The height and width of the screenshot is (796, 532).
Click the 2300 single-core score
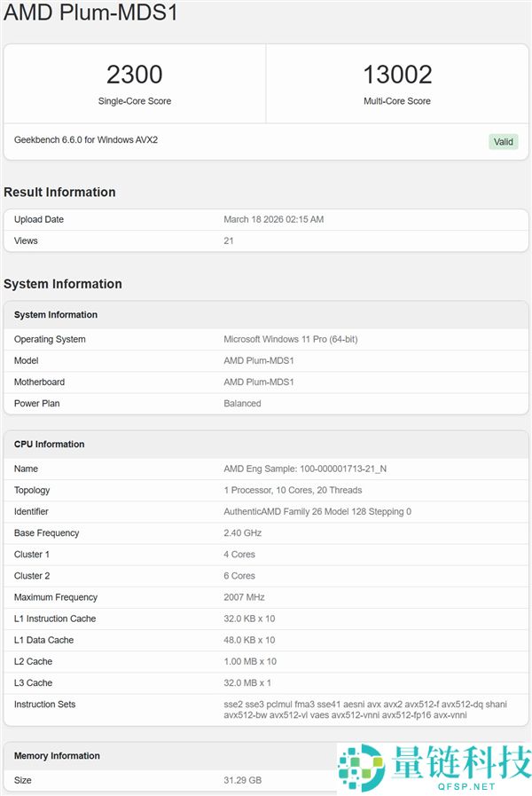134,74
